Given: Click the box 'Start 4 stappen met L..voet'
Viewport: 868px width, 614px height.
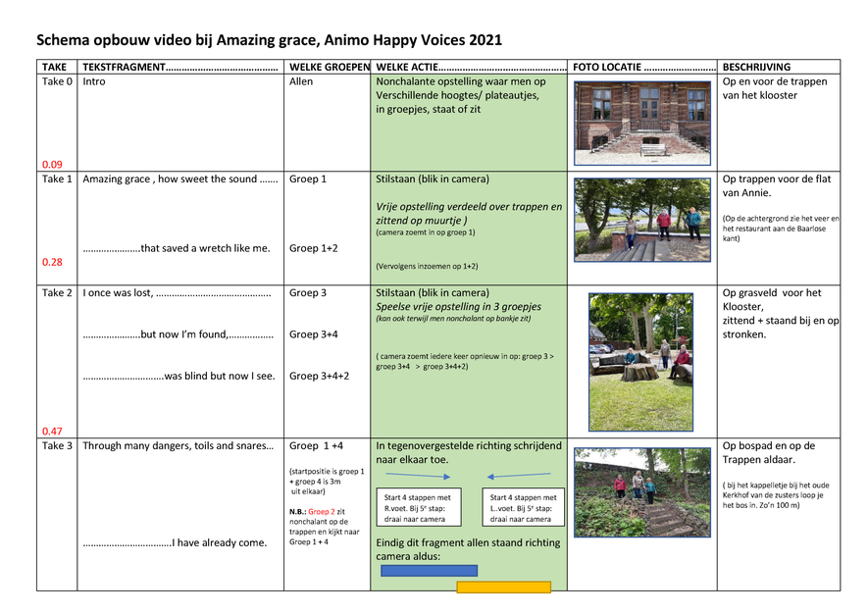Looking at the screenshot, I should (523, 507).
